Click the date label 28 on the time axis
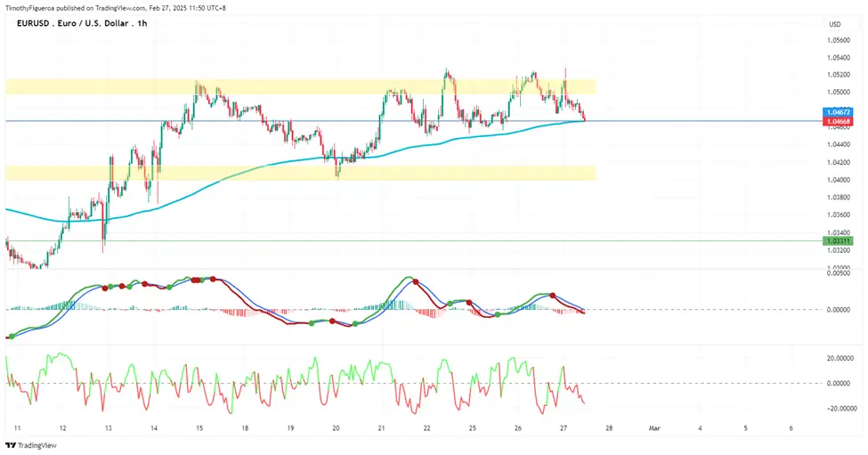This screenshot has width=868, height=455. [609, 428]
